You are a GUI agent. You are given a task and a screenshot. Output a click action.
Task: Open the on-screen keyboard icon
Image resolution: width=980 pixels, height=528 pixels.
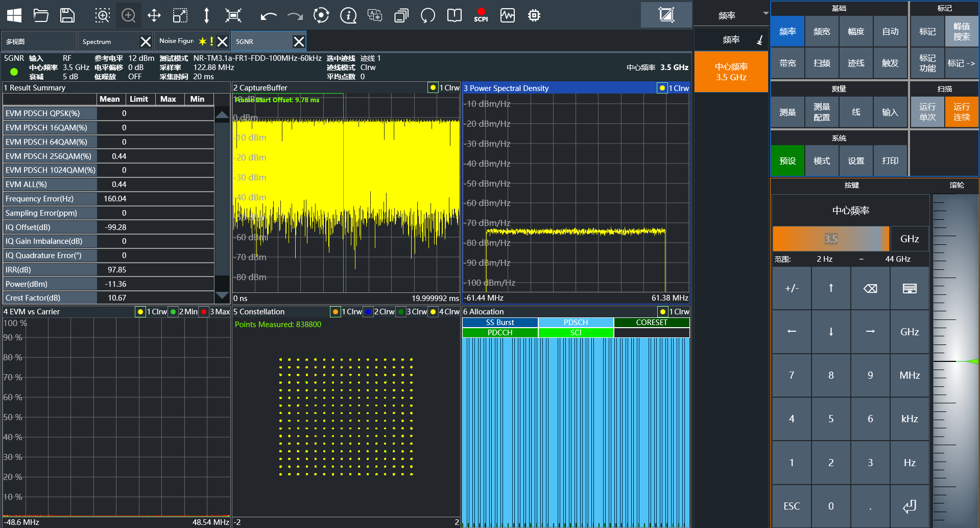tap(910, 289)
